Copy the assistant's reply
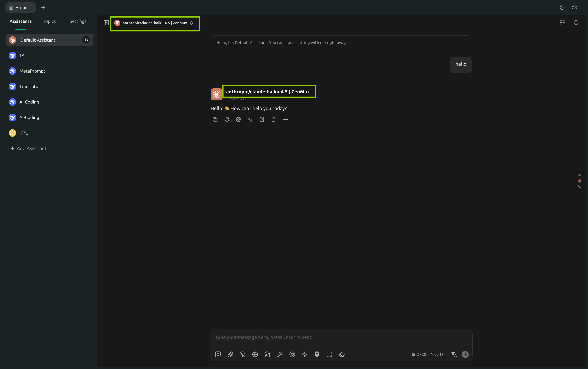 point(215,120)
